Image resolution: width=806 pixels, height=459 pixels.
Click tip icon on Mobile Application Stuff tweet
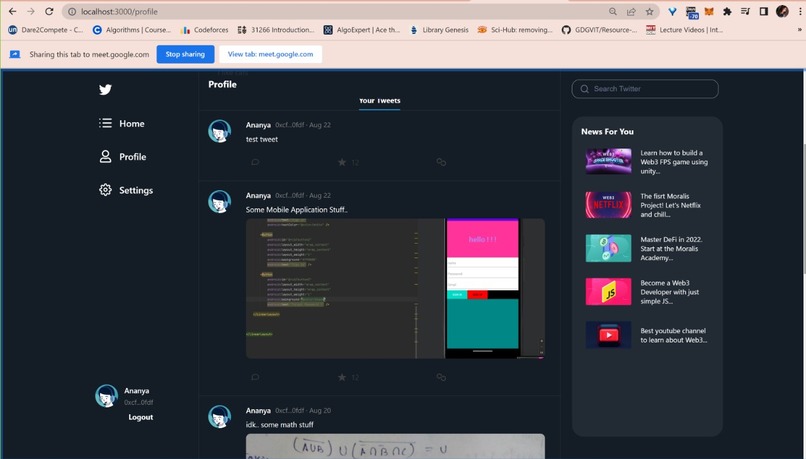[441, 377]
